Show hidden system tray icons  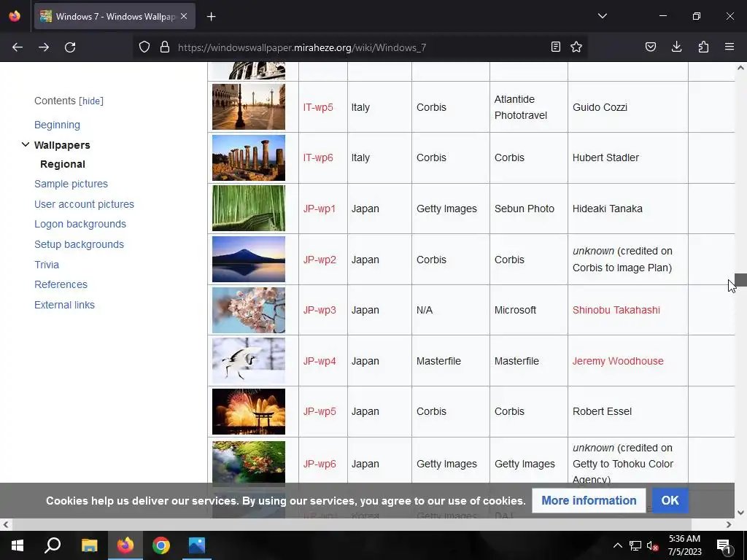click(617, 545)
